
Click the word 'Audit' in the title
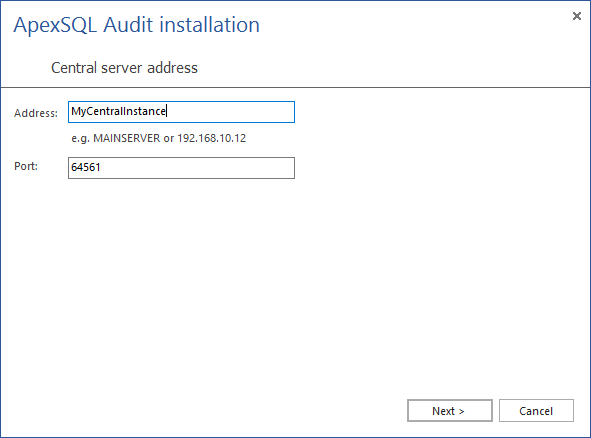click(128, 25)
